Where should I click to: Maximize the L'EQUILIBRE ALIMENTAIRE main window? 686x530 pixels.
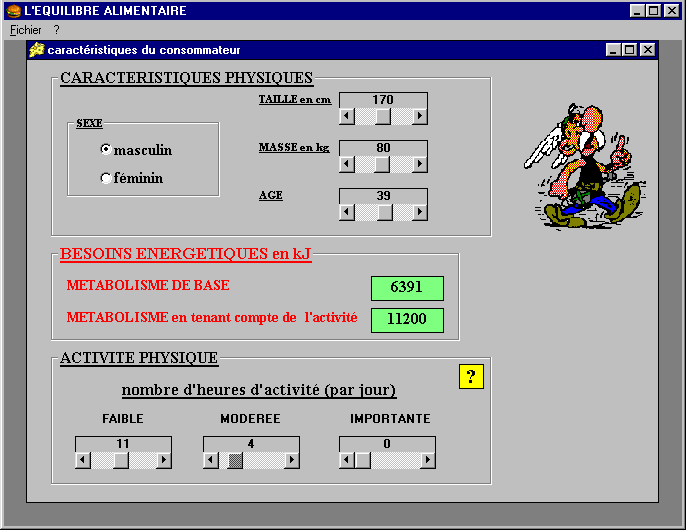(x=654, y=11)
